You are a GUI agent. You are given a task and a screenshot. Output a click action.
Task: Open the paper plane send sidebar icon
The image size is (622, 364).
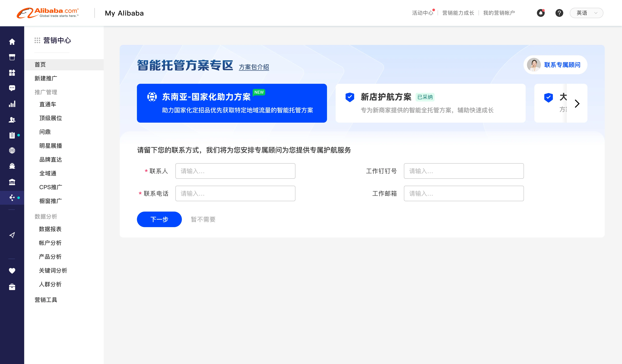pos(12,235)
